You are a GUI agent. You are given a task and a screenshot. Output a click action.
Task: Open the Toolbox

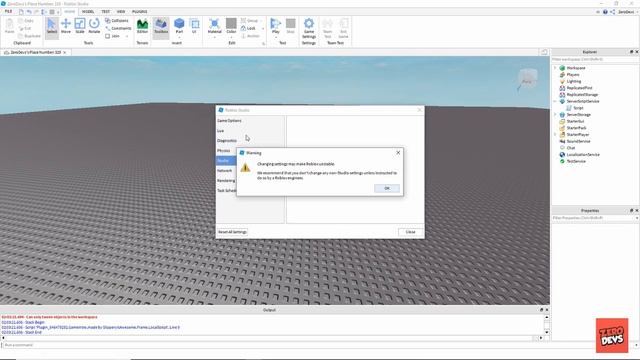161,27
